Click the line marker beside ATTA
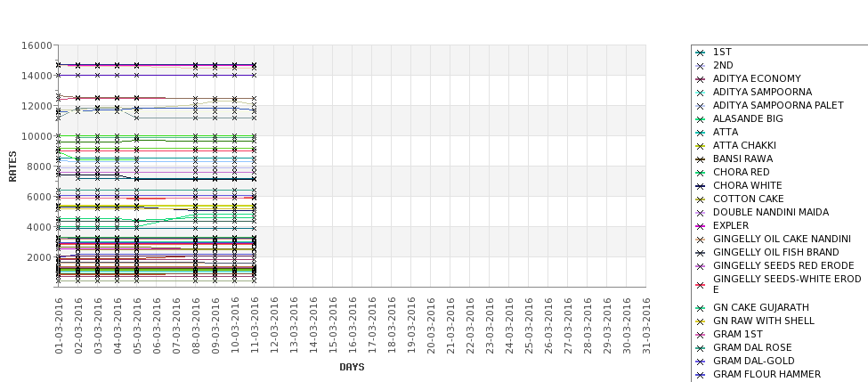Image resolution: width=868 pixels, height=382 pixels. pyautogui.click(x=701, y=133)
